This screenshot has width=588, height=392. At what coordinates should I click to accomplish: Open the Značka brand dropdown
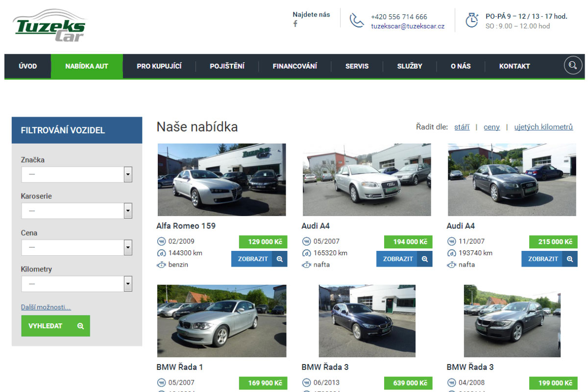77,174
